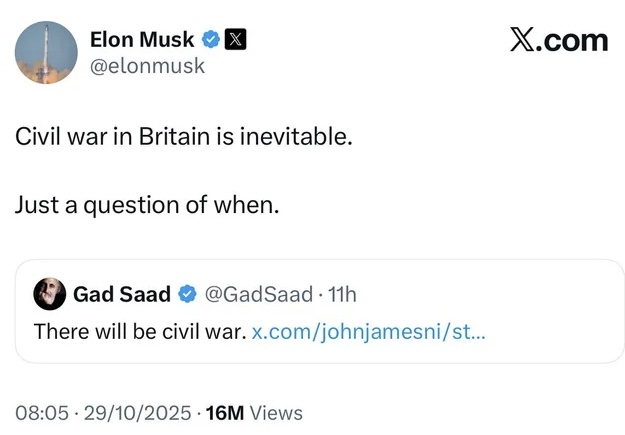Click the Gad Saad display name
This screenshot has width=625, height=435.
[122, 294]
